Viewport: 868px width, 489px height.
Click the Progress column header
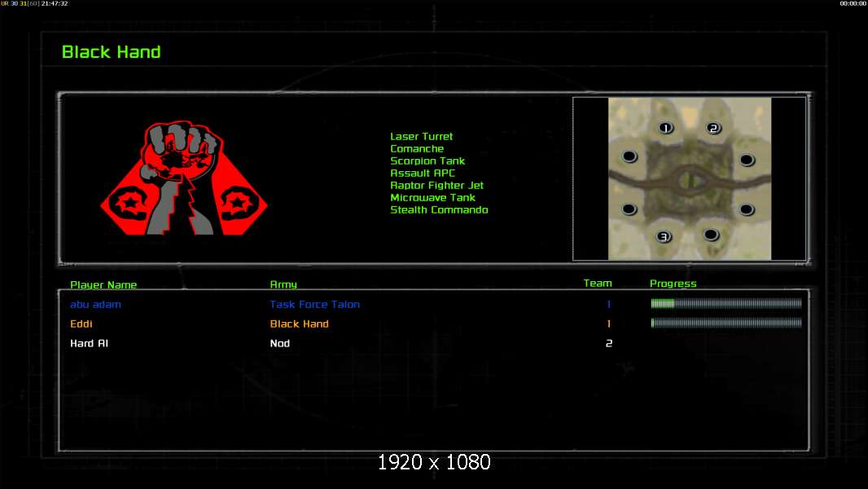point(673,284)
